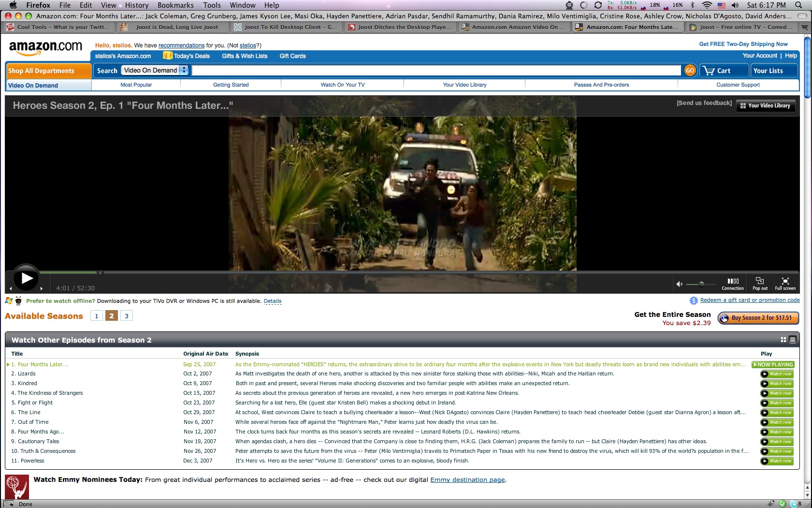This screenshot has height=508, width=812.
Task: Click the NOW PLAYING badge for Four Months Later
Action: (x=773, y=364)
